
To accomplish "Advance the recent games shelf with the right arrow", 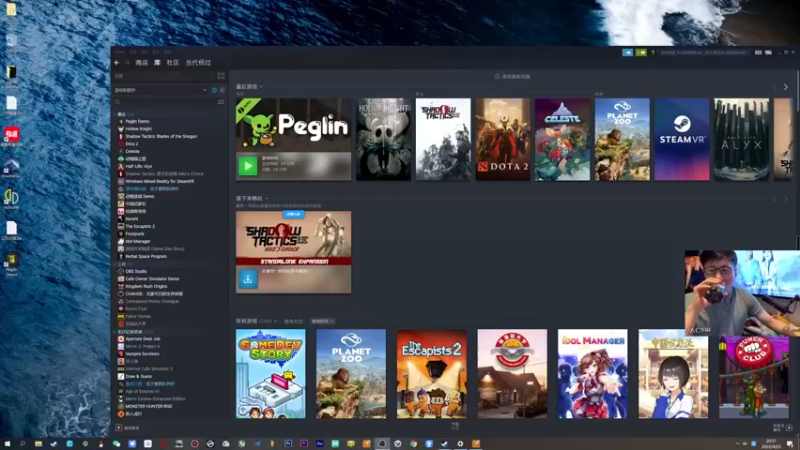I will coord(786,87).
